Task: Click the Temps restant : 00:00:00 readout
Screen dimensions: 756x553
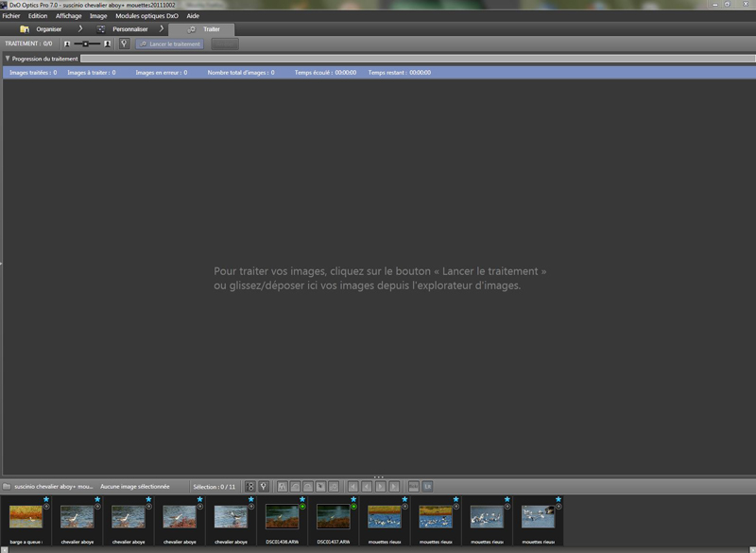Action: 400,73
